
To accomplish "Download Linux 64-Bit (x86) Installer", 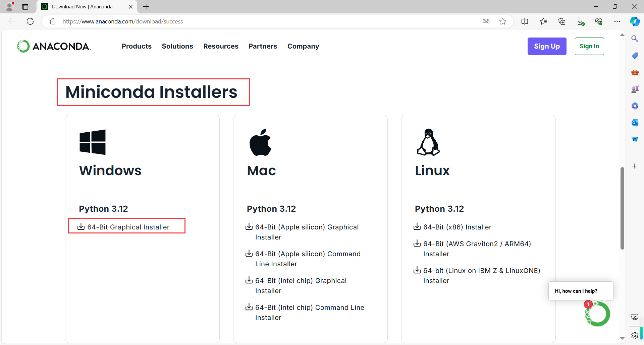I will pyautogui.click(x=457, y=227).
